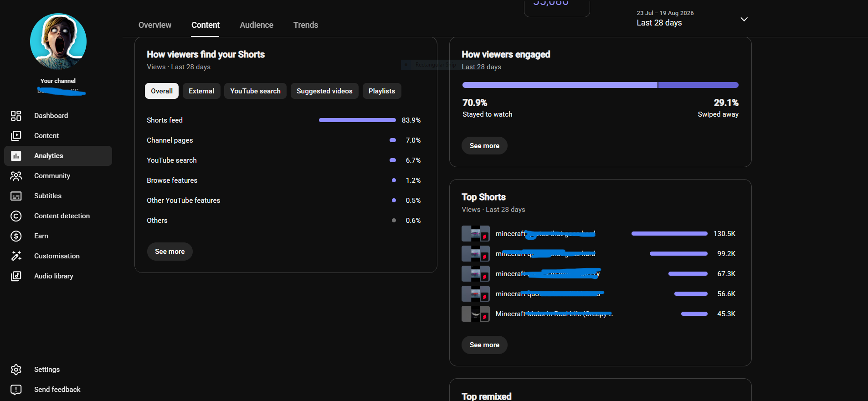Image resolution: width=868 pixels, height=401 pixels.
Task: Click the Send feedback link
Action: (x=57, y=390)
